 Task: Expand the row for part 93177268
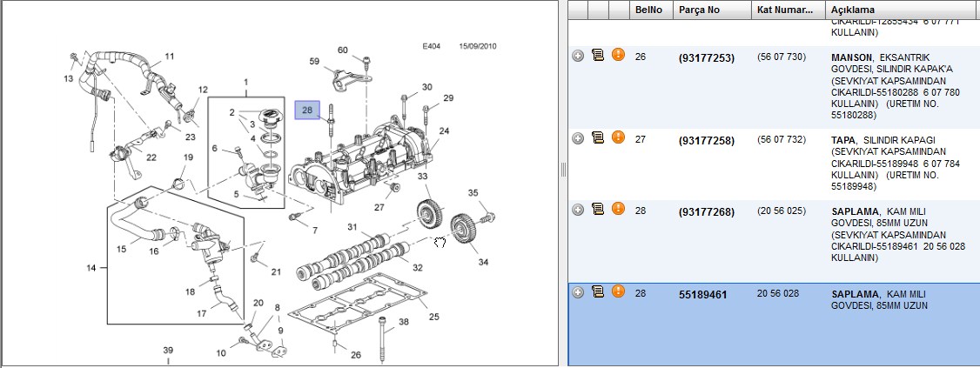[x=578, y=210]
